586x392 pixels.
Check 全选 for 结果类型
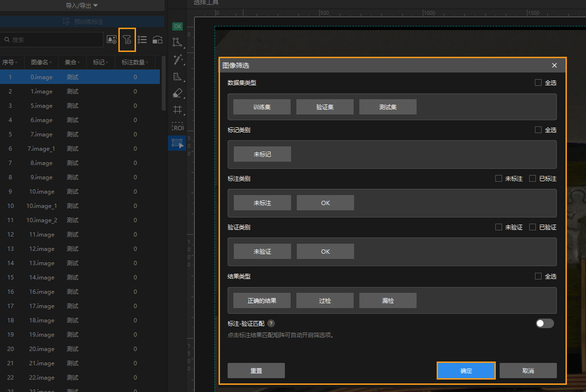point(538,276)
